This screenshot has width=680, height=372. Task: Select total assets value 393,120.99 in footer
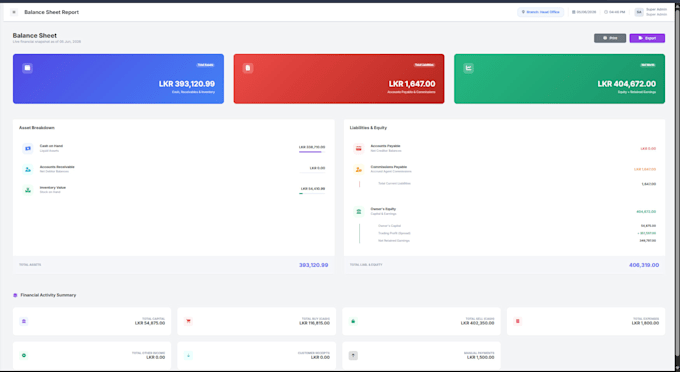click(x=314, y=265)
